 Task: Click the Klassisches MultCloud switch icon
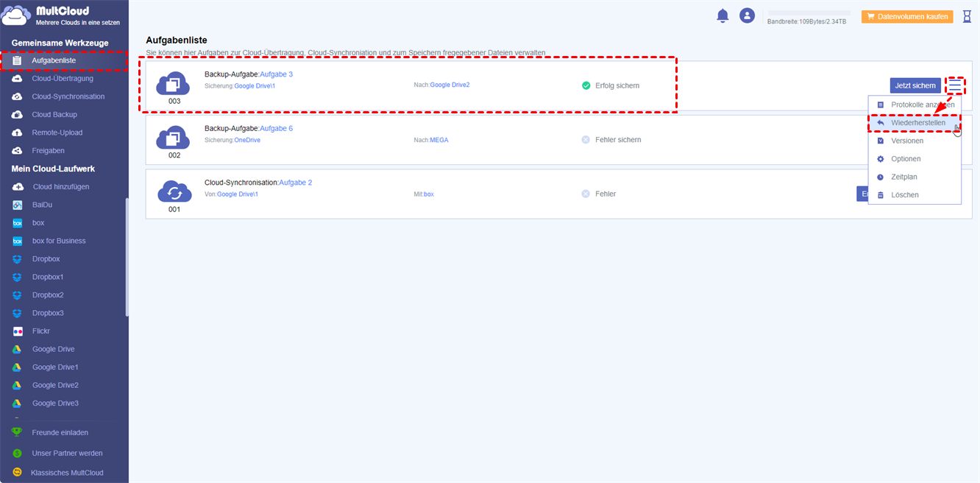(x=17, y=473)
